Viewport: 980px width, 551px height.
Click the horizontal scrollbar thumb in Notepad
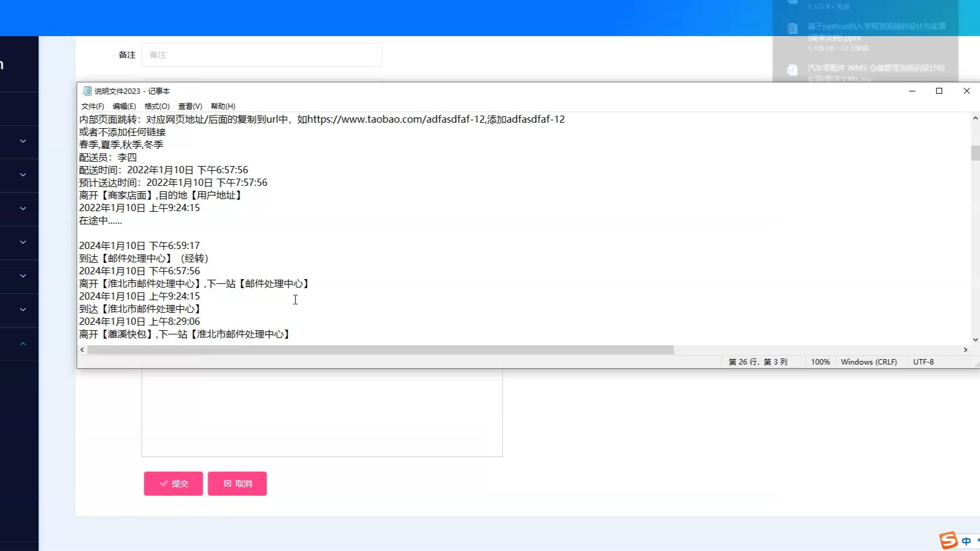[380, 349]
